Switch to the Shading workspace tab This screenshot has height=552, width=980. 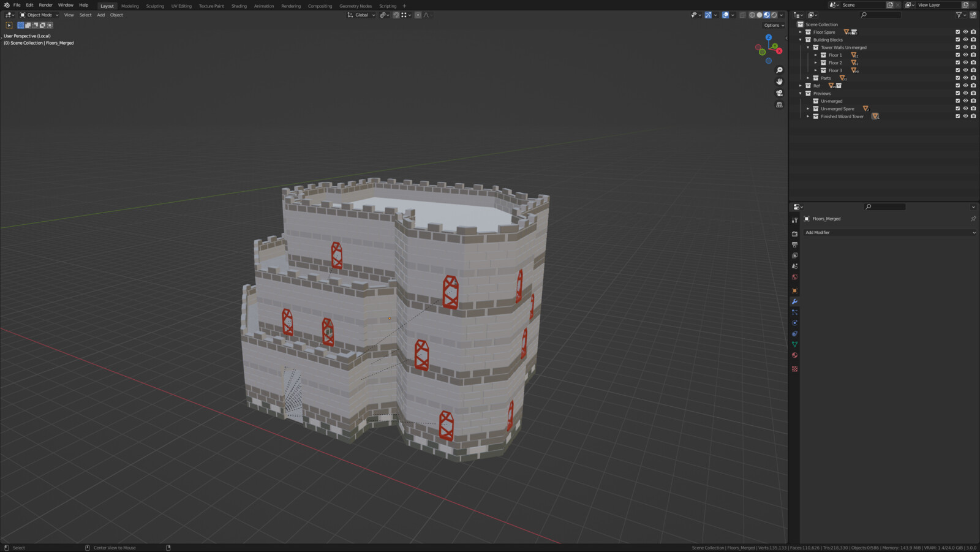tap(239, 6)
